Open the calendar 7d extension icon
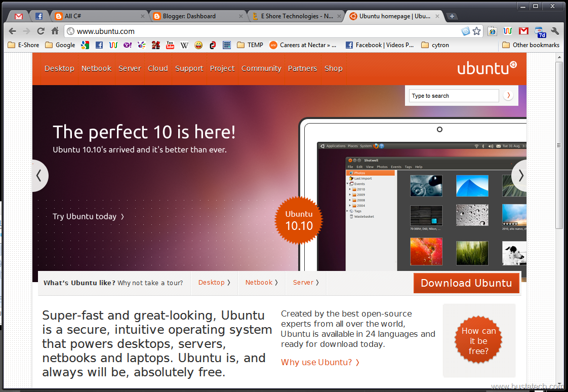Viewport: 568px width, 392px height. pyautogui.click(x=540, y=32)
